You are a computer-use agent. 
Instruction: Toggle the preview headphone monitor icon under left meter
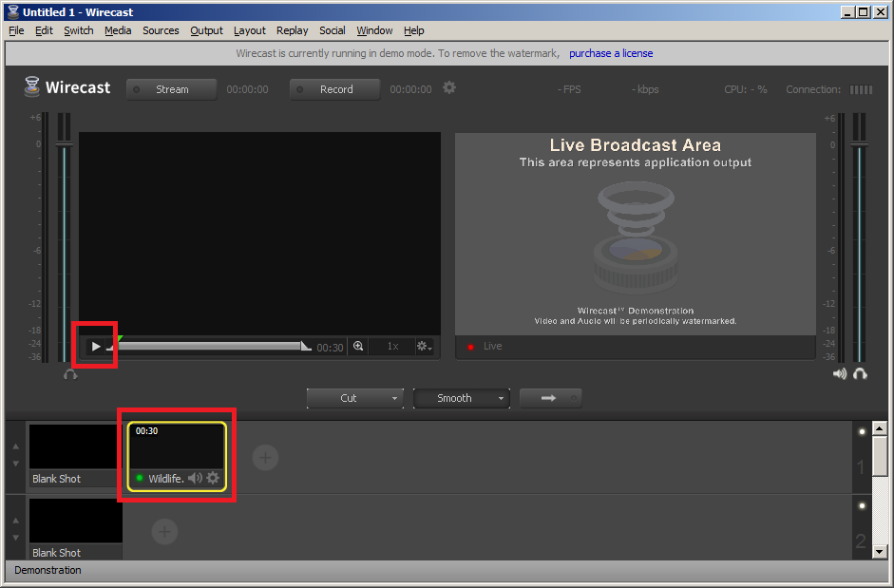(x=70, y=374)
